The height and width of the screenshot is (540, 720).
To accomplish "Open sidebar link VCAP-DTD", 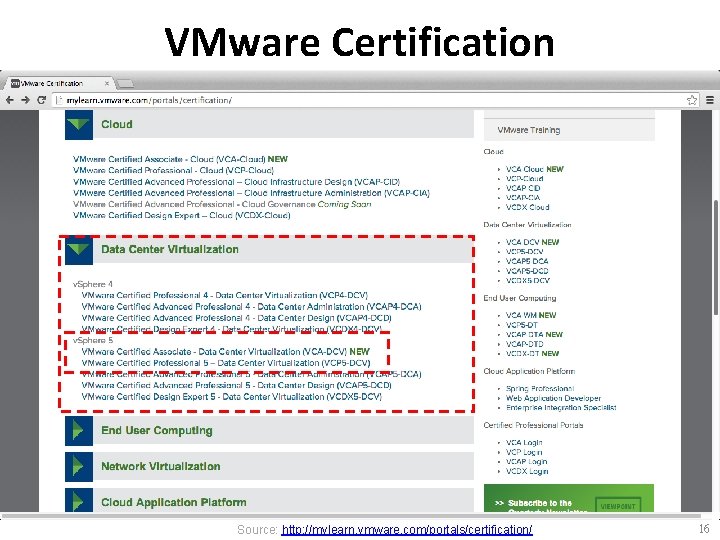I will pos(524,344).
